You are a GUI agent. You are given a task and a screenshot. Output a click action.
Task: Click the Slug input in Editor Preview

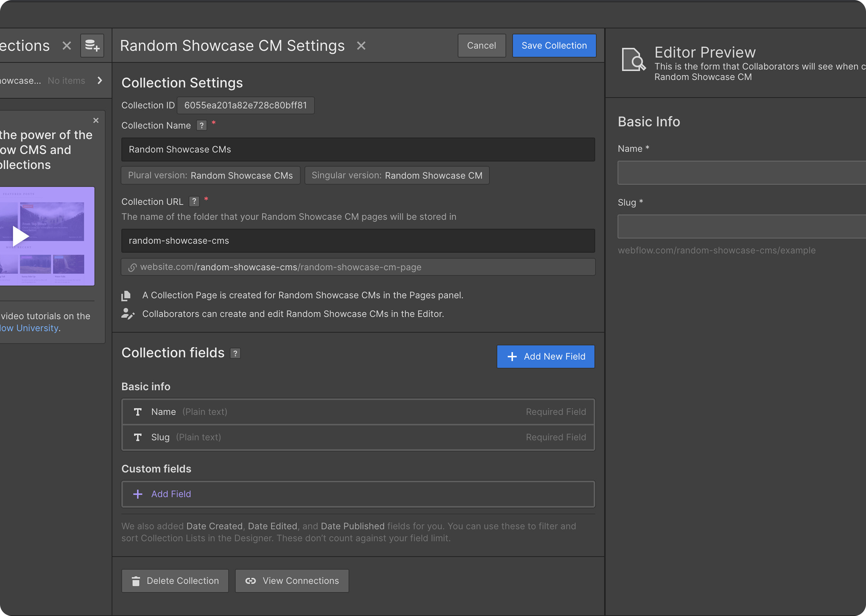click(742, 226)
